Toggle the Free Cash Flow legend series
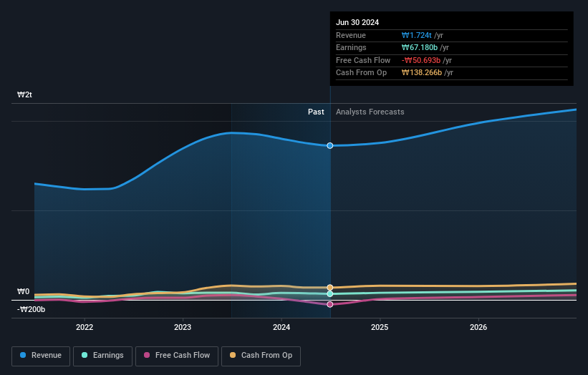This screenshot has height=375, width=588. click(x=177, y=356)
